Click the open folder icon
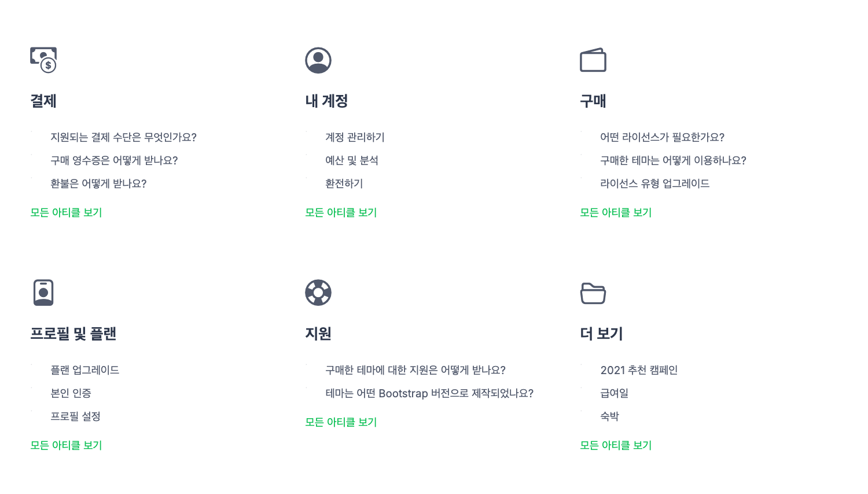The image size is (868, 494). 593,293
